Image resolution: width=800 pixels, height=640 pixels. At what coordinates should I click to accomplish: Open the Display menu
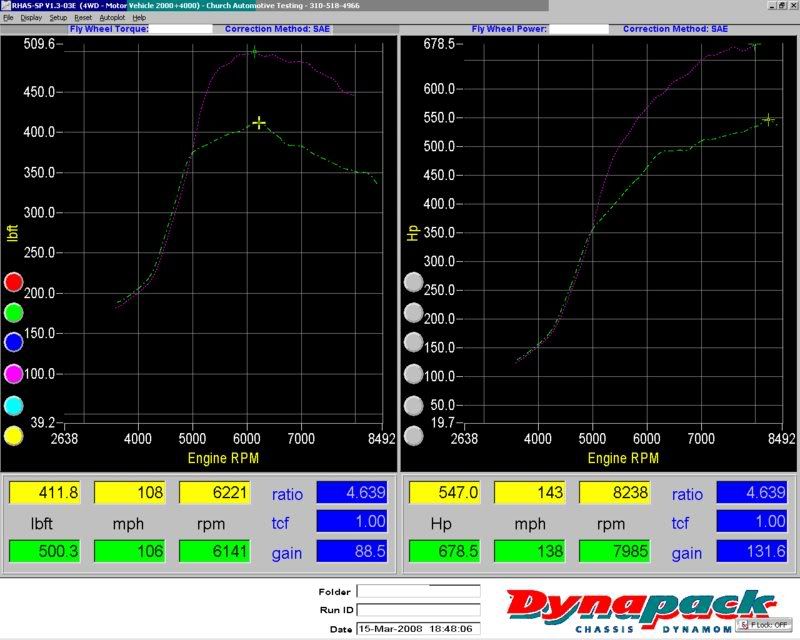(x=31, y=18)
